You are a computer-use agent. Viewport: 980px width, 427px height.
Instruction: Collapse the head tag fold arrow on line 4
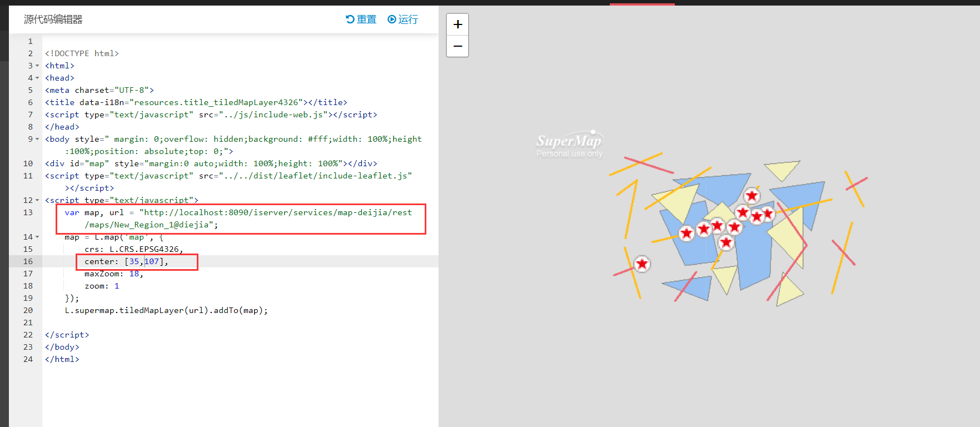click(x=37, y=78)
